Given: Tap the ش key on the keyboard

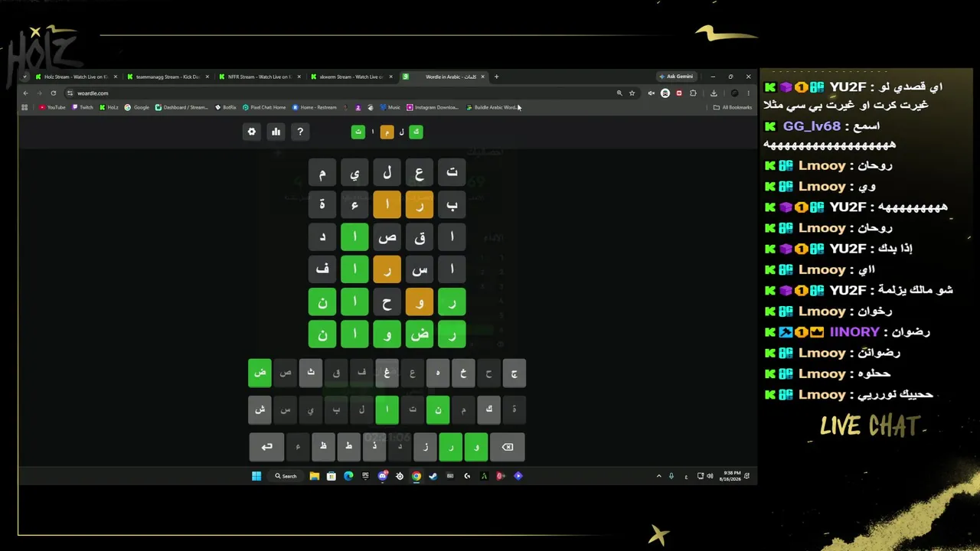Looking at the screenshot, I should (260, 409).
